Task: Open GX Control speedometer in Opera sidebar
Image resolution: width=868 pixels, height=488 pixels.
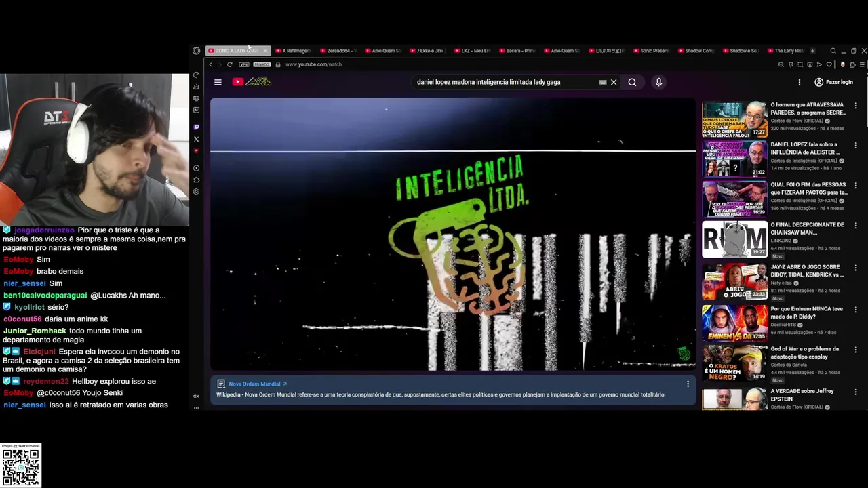Action: [196, 75]
